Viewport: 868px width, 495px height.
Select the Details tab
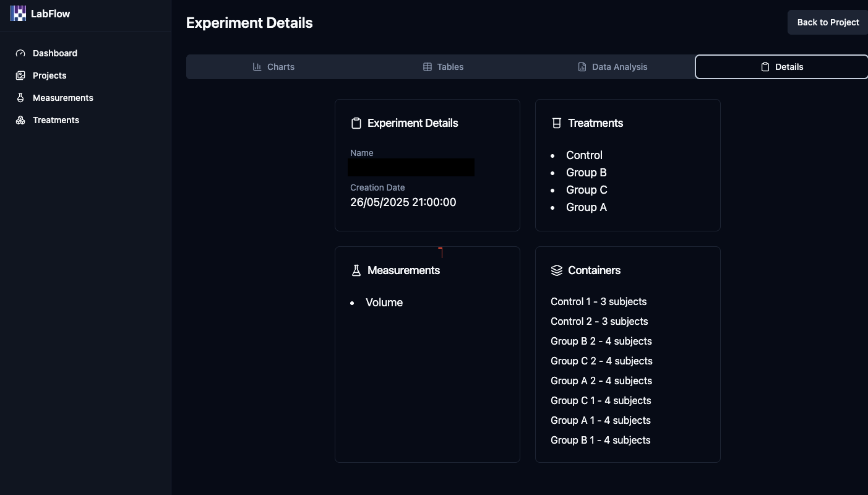(x=781, y=66)
